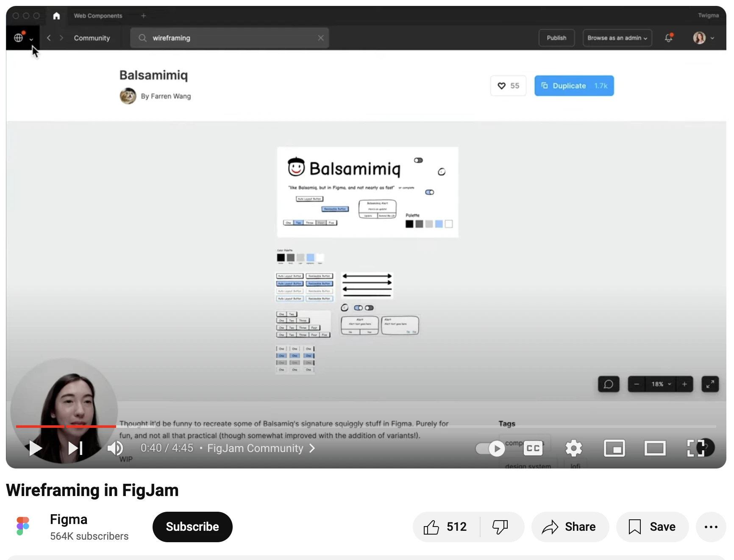Click the design system tag
734x560 pixels.
(528, 466)
